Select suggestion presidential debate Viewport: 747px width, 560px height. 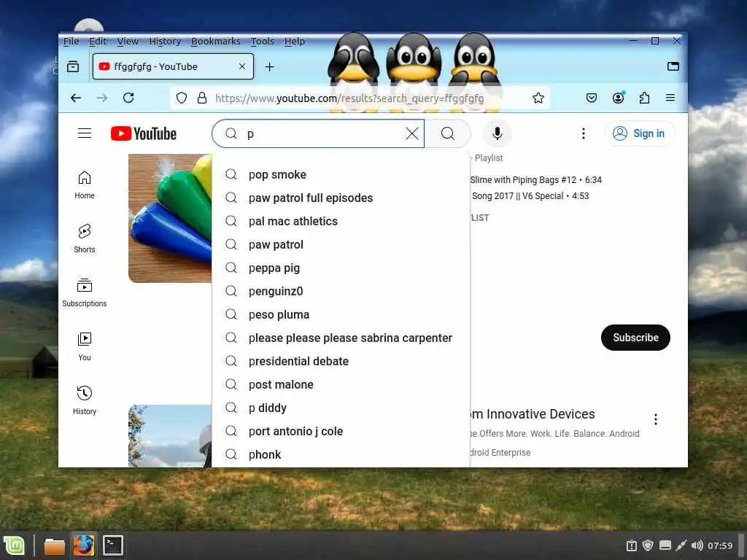pos(341,362)
